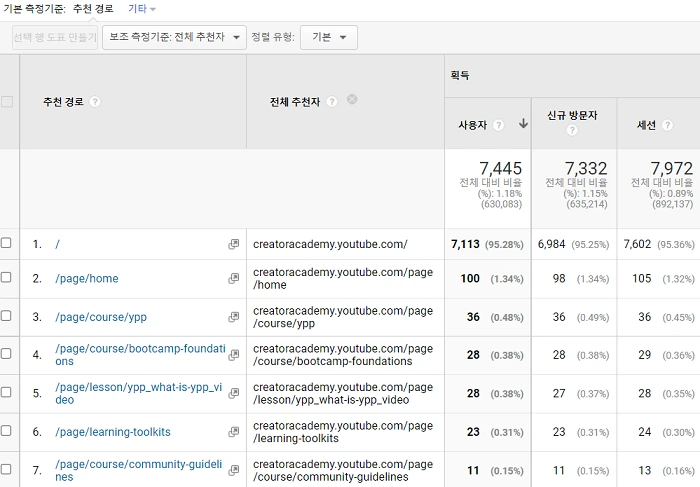The width and height of the screenshot is (700, 487).
Task: Click the 사용자 column header
Action: pyautogui.click(x=472, y=125)
